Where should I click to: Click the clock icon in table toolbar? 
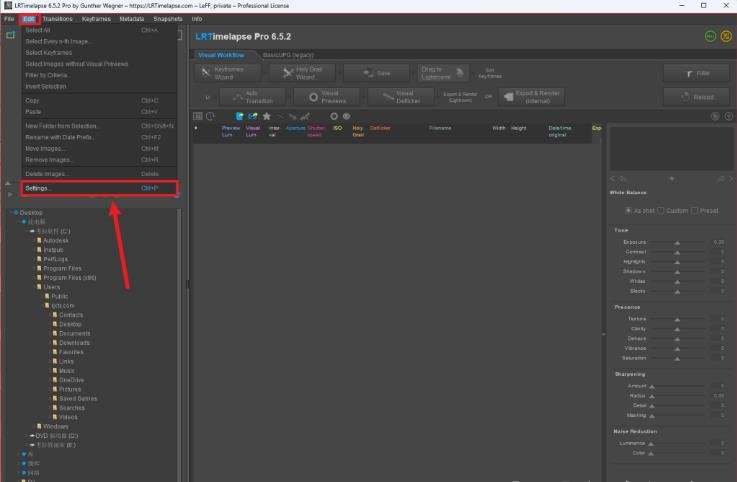click(x=210, y=116)
